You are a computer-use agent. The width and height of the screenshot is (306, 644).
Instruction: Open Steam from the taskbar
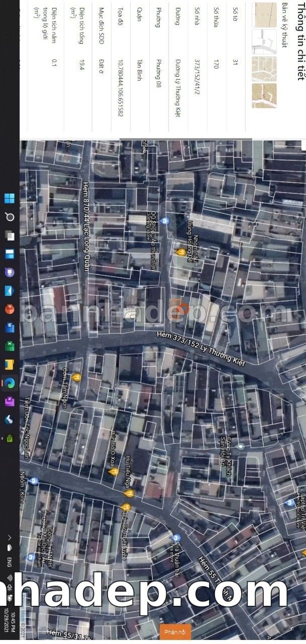(10, 420)
